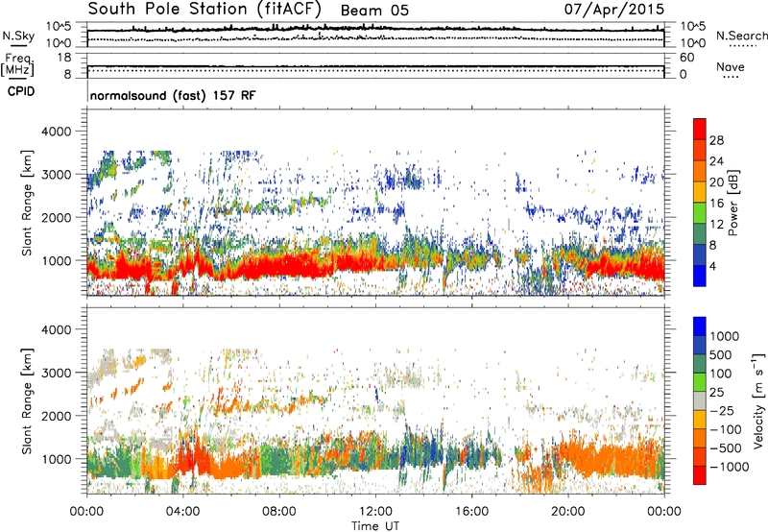
Task: Click the '08:00' time tick label
Action: [279, 512]
